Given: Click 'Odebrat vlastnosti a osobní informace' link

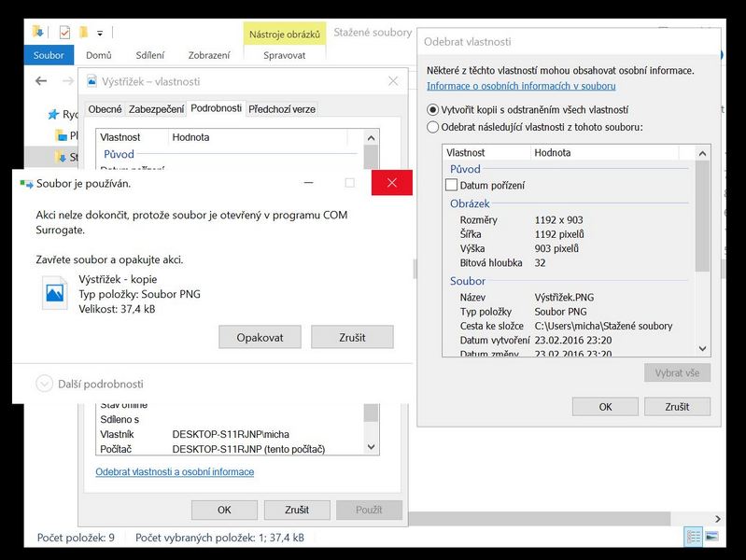Looking at the screenshot, I should [x=175, y=472].
